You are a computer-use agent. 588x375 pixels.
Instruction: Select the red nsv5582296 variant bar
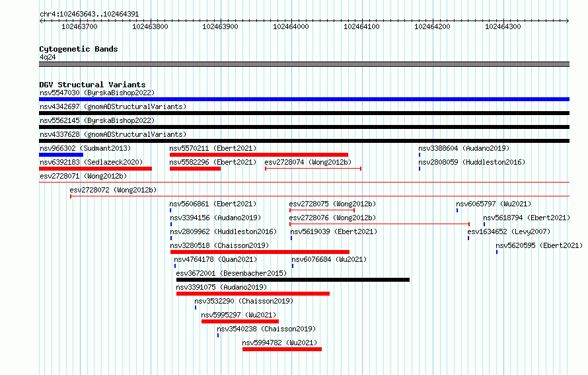pos(195,169)
